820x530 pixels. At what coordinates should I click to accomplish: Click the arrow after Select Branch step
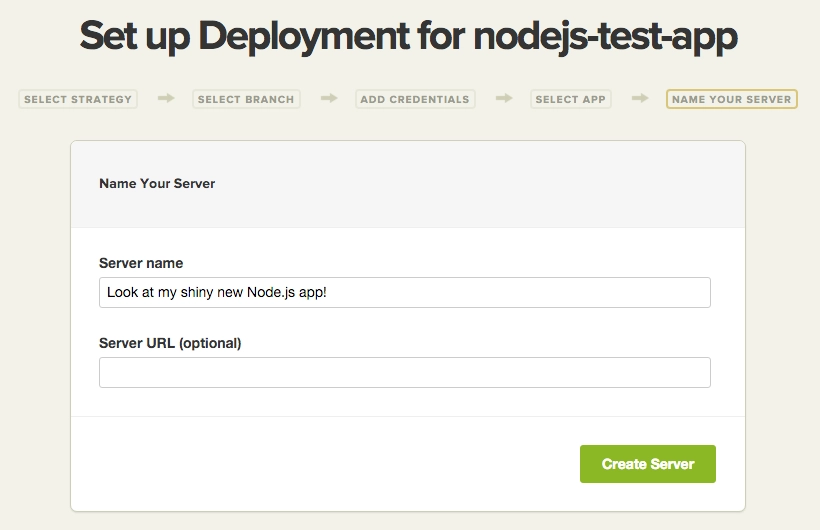(x=328, y=99)
